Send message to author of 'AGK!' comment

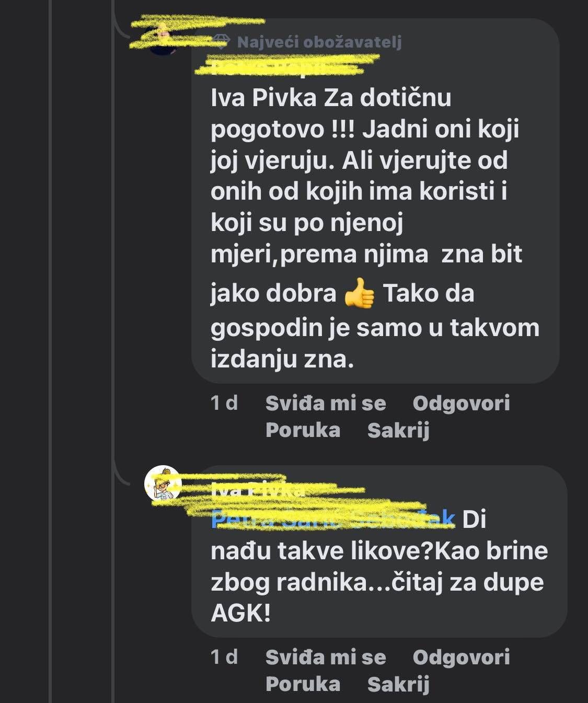tap(303, 684)
